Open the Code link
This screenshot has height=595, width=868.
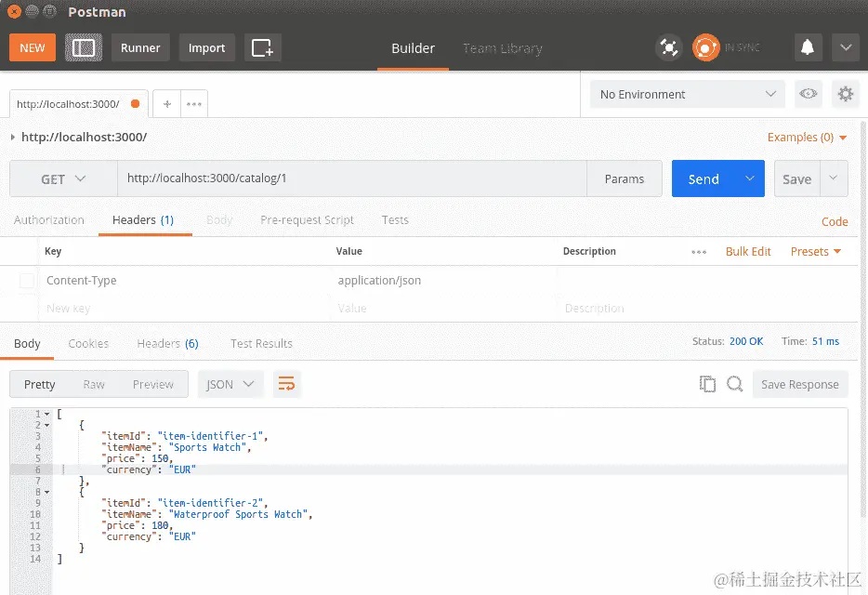(835, 221)
